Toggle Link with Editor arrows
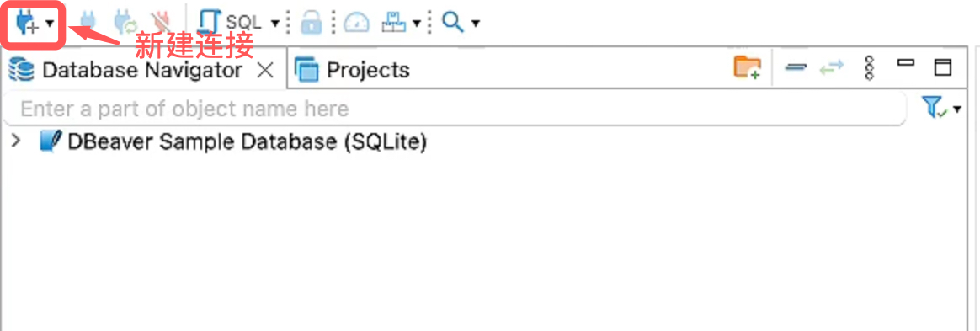The width and height of the screenshot is (980, 331). pos(832,67)
